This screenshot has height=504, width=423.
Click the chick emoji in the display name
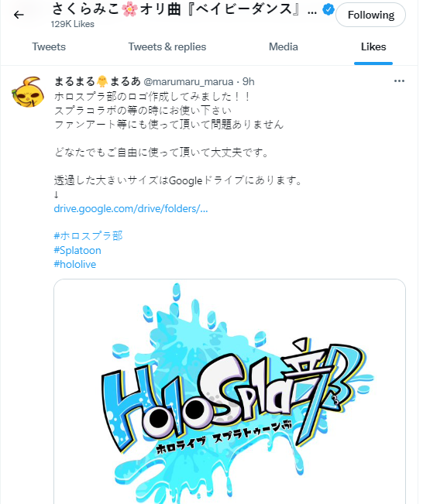click(102, 81)
